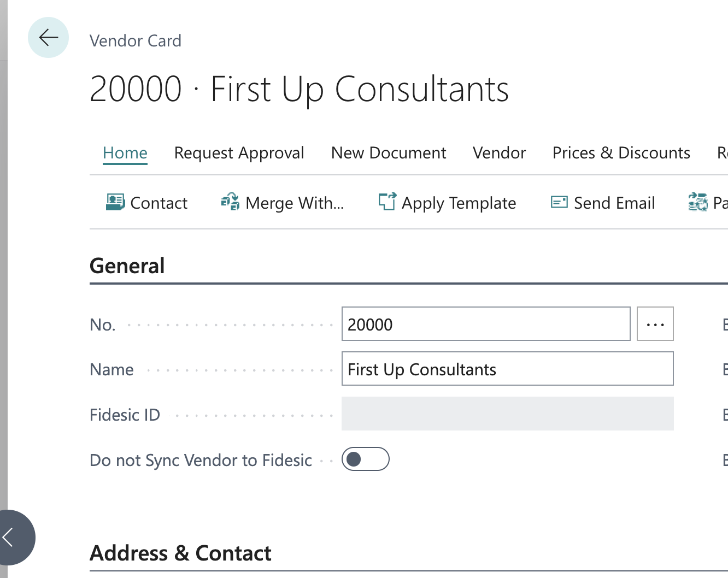Open the Contact card icon

coord(115,202)
